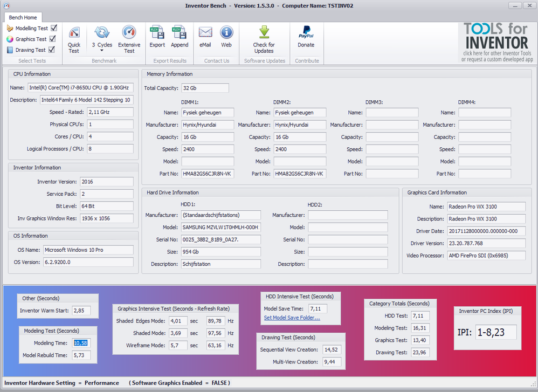
Task: Click the Video Processor field
Action: pos(486,256)
